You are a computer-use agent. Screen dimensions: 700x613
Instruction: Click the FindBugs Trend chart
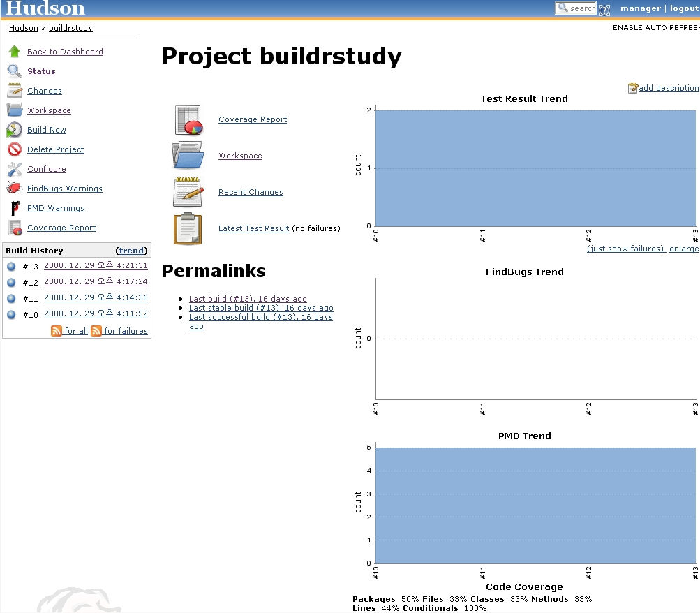pos(526,341)
